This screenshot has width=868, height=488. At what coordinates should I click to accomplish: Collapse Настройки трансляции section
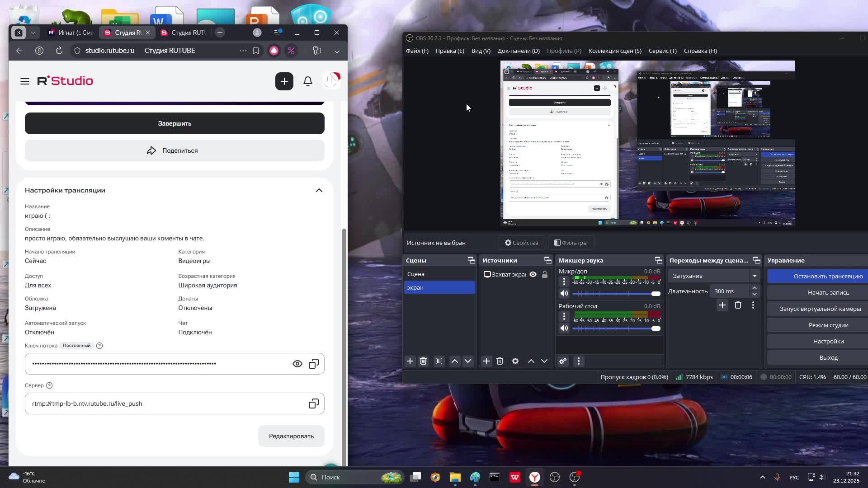[319, 190]
